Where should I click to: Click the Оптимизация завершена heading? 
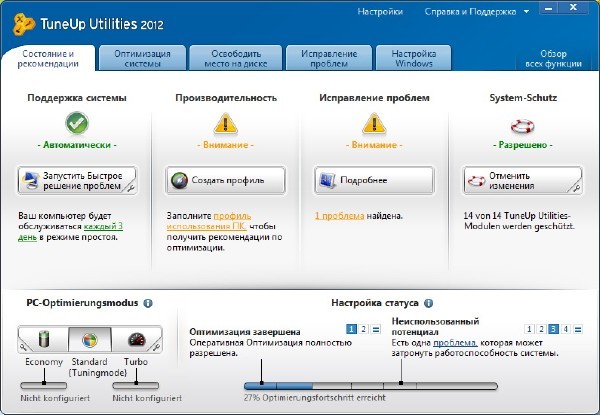click(245, 332)
